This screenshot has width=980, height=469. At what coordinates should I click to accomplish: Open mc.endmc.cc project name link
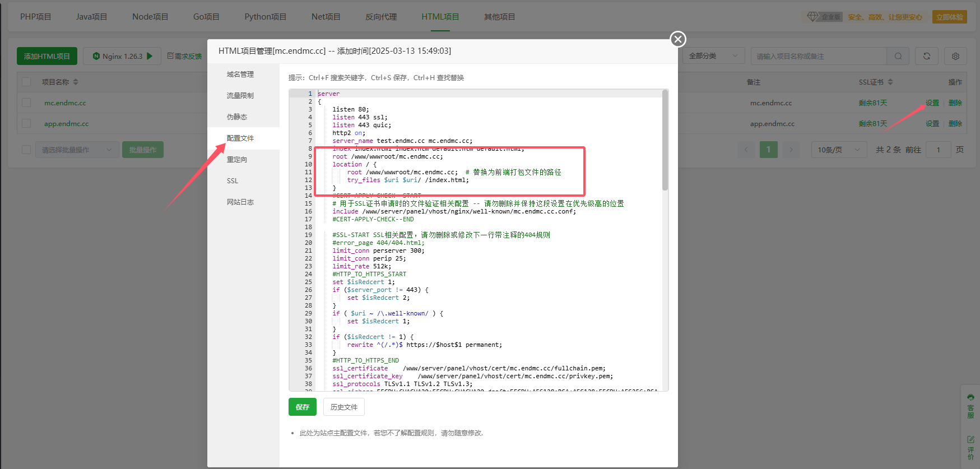click(x=65, y=103)
